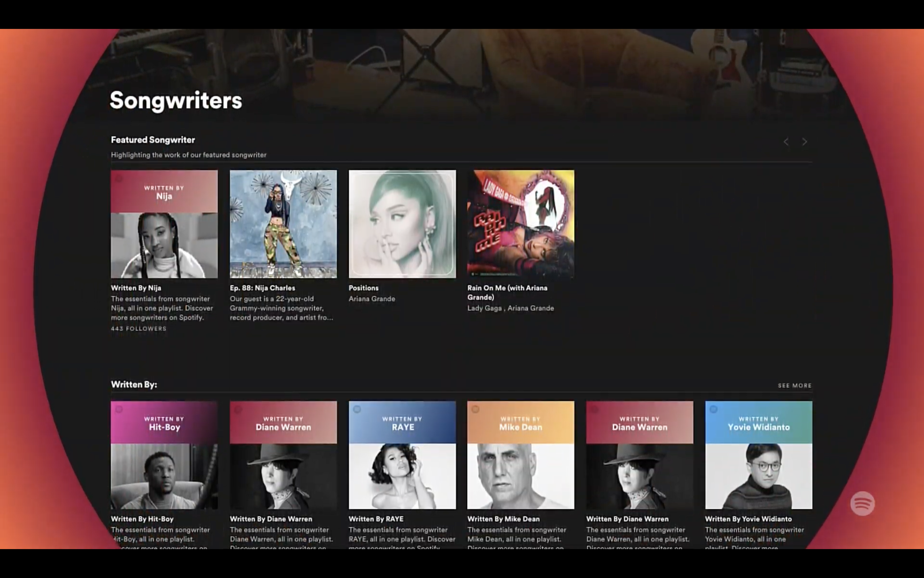924x578 pixels.
Task: Click the Ep. 88 description starting 'Our guest is'
Action: [x=281, y=308]
